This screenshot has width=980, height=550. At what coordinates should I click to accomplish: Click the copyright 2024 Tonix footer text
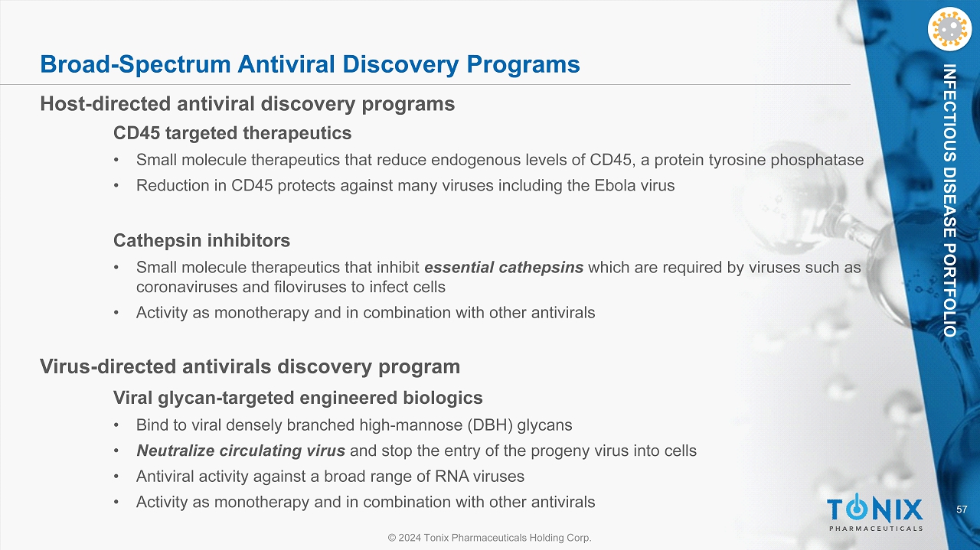pyautogui.click(x=490, y=538)
